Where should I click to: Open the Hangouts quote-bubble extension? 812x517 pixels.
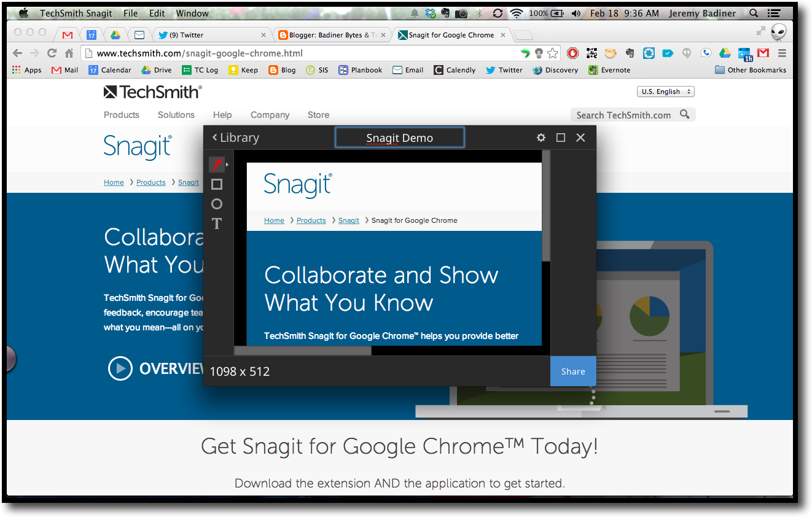(687, 53)
